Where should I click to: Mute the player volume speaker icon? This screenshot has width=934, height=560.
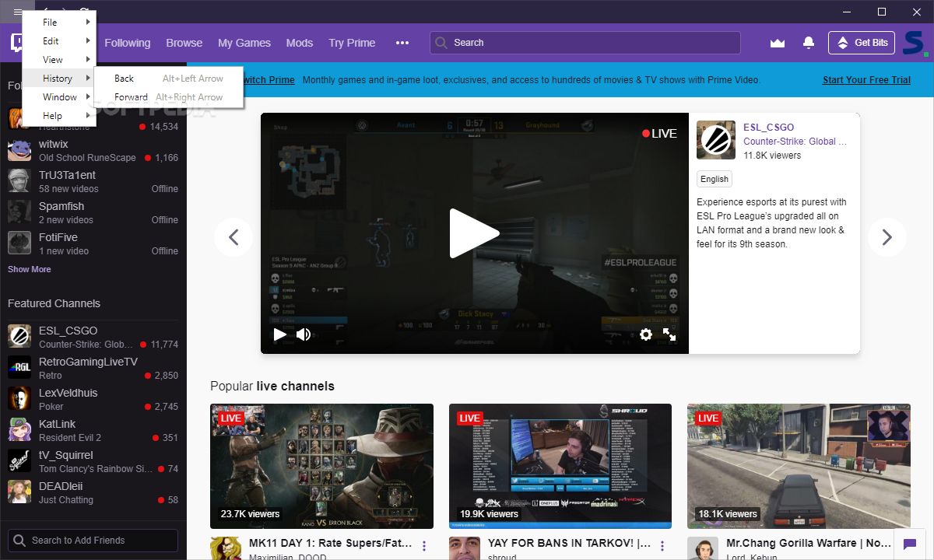304,334
